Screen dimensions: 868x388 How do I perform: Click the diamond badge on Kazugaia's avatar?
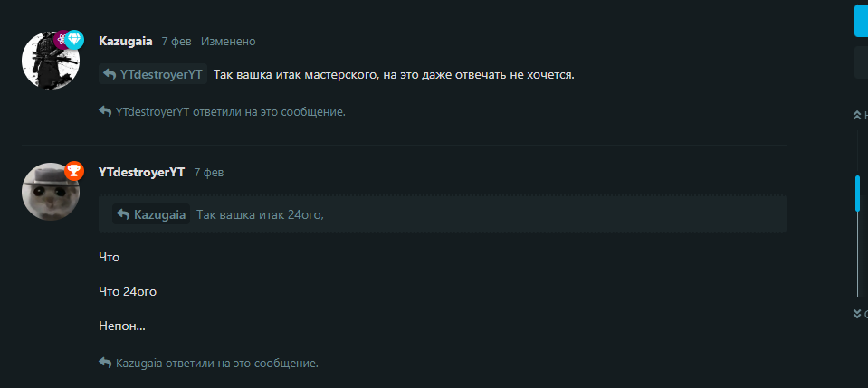coord(74,40)
